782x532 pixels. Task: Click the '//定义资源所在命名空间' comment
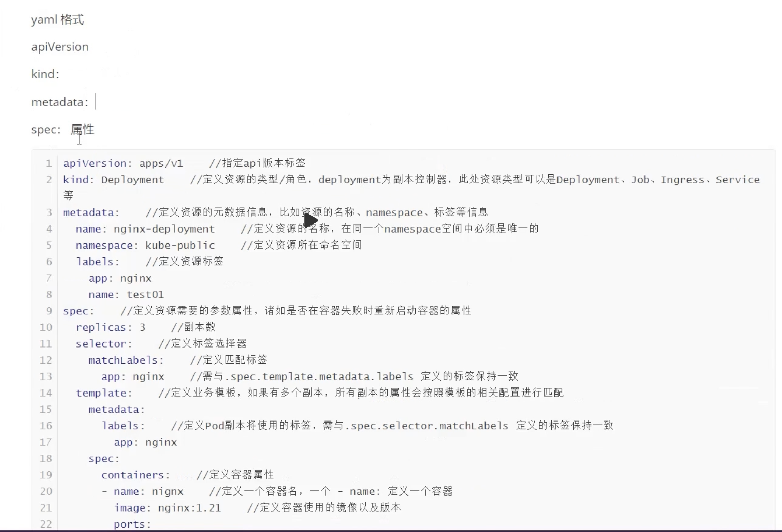pos(301,245)
